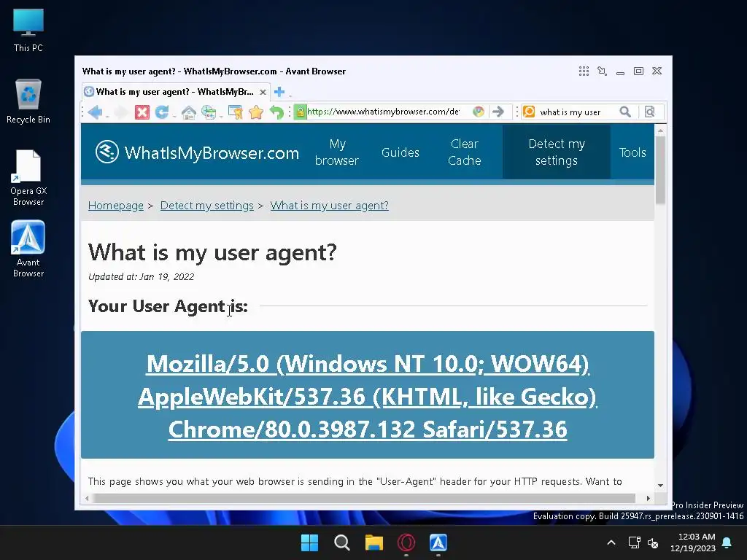
Task: Click the Go arrow beside address bar
Action: (498, 112)
